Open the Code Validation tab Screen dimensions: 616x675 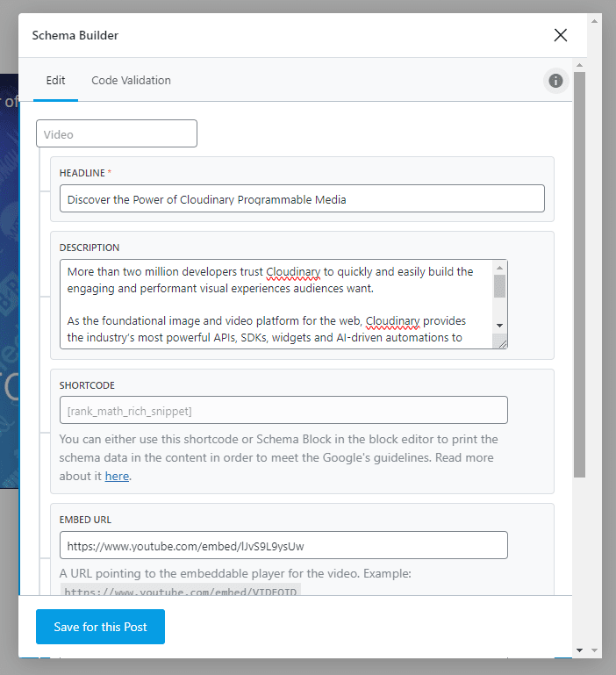(131, 81)
